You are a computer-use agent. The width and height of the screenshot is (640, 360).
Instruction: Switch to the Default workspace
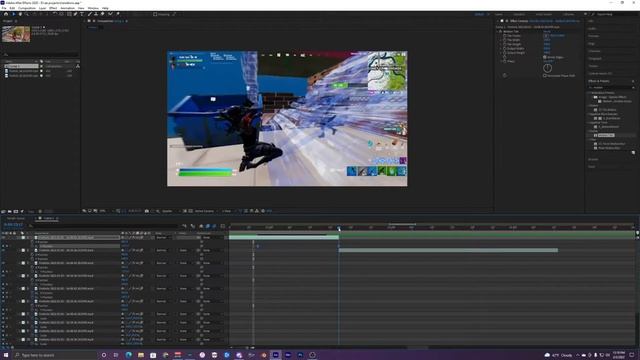[x=479, y=14]
